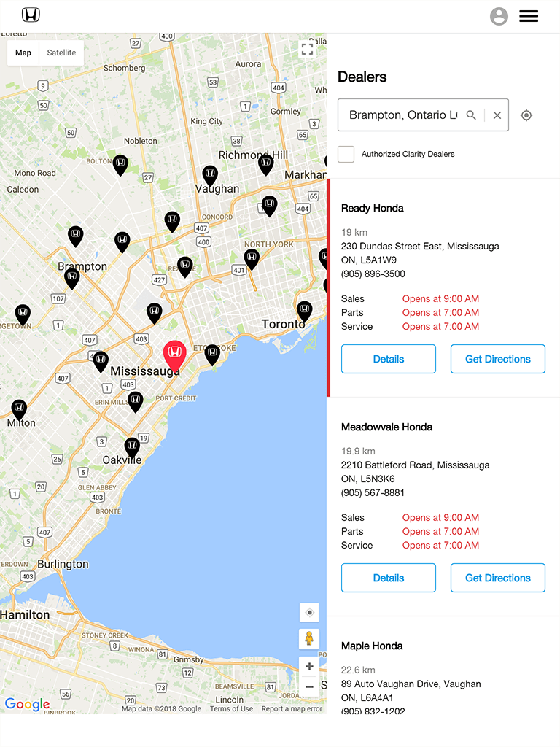Toggle fullscreen map view
The image size is (560, 747).
pyautogui.click(x=307, y=49)
